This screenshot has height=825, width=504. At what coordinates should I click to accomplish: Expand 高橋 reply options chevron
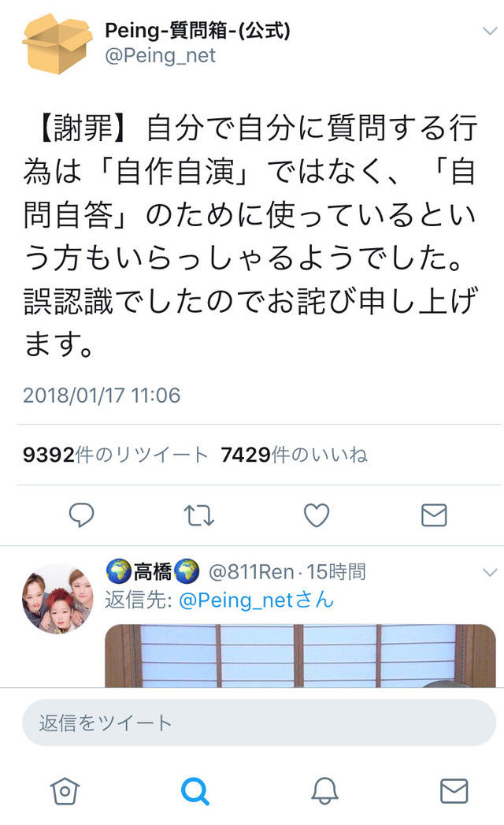click(x=490, y=572)
